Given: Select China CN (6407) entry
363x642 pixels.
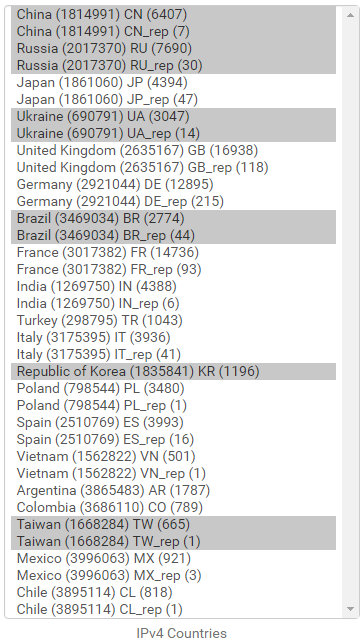Looking at the screenshot, I should click(174, 14).
